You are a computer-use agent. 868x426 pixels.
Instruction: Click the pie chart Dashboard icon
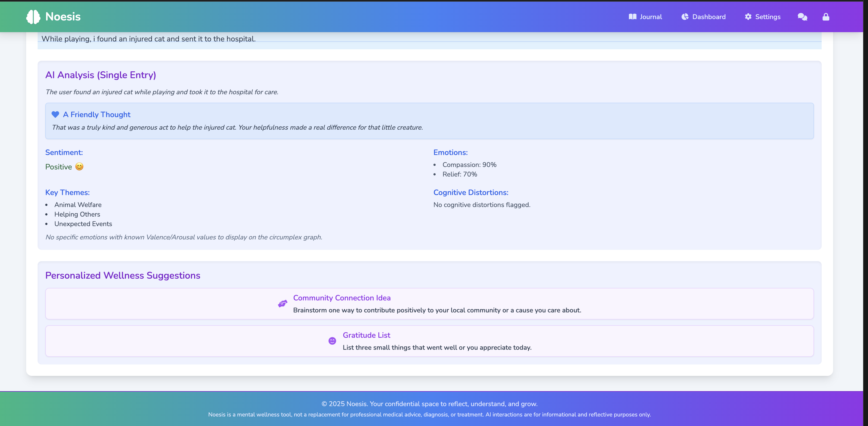tap(685, 17)
